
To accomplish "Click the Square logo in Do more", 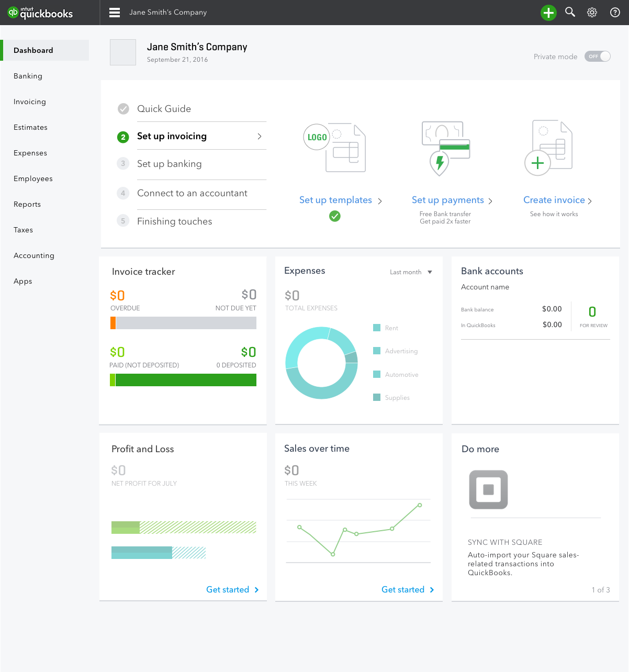I will point(488,490).
